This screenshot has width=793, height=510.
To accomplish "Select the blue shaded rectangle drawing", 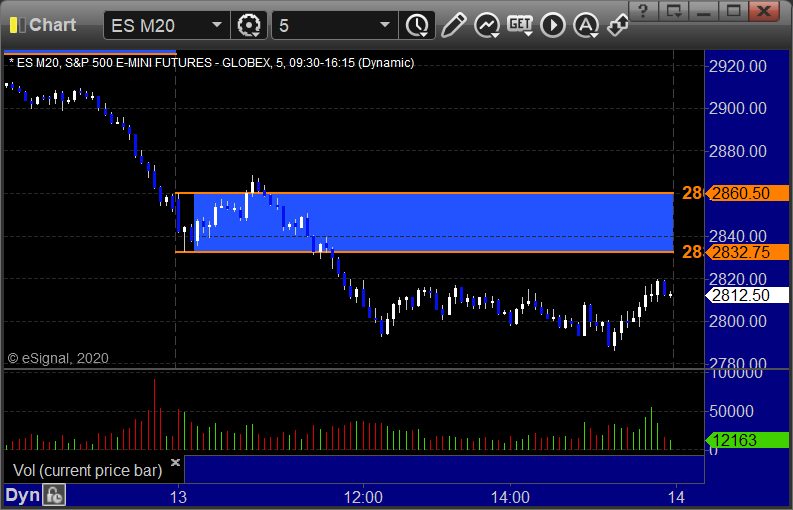I will (x=433, y=223).
